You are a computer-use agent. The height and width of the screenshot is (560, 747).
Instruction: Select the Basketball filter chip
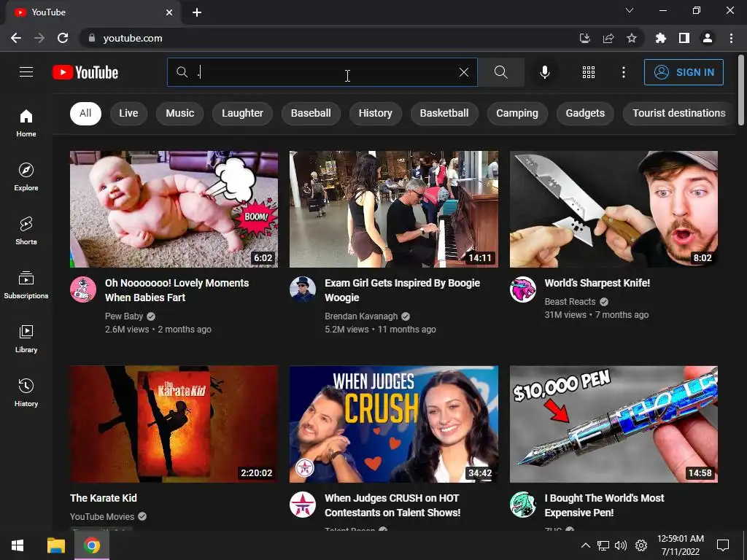coord(444,113)
